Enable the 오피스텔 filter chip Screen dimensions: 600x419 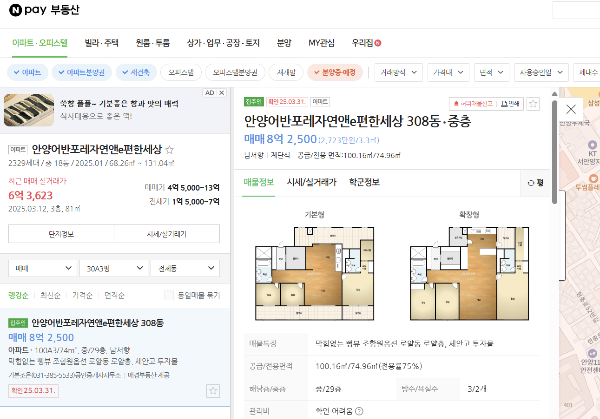click(181, 72)
